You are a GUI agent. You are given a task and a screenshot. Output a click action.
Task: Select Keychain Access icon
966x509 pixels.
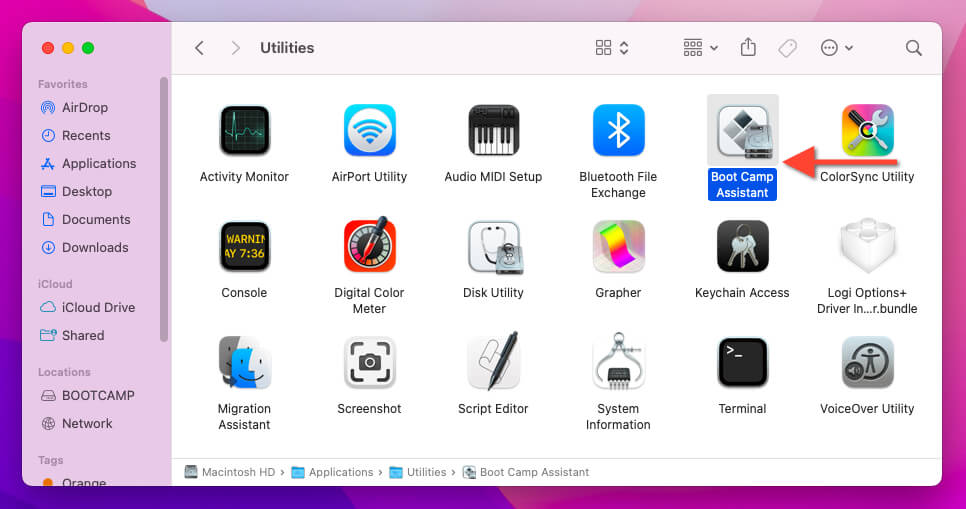[742, 246]
